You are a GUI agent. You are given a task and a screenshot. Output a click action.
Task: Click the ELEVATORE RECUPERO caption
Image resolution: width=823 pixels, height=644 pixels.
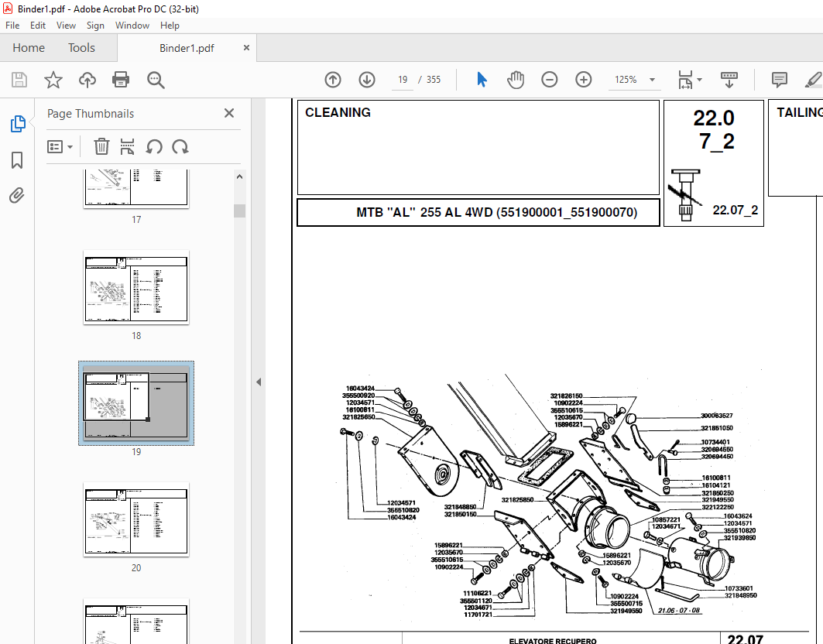click(553, 641)
